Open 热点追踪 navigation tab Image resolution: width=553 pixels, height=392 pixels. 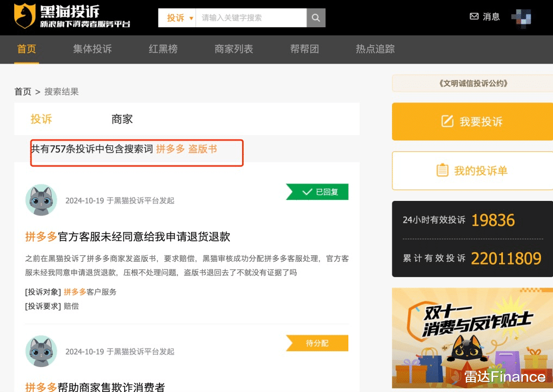tap(375, 49)
